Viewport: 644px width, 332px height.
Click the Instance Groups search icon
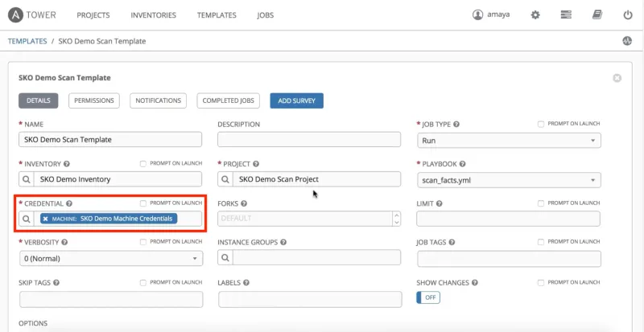click(x=225, y=258)
